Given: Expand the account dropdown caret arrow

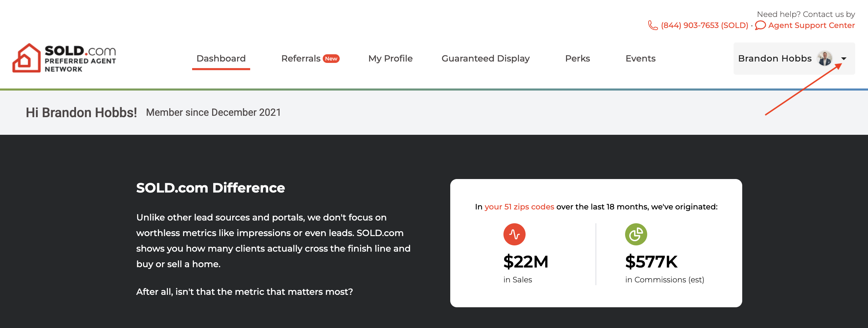Looking at the screenshot, I should click(x=844, y=59).
